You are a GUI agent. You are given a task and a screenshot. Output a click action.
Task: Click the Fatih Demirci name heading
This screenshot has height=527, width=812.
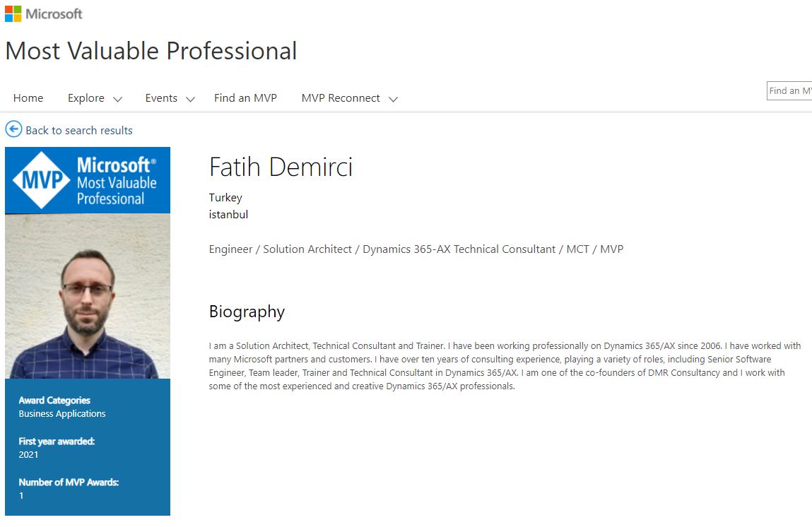coord(281,167)
